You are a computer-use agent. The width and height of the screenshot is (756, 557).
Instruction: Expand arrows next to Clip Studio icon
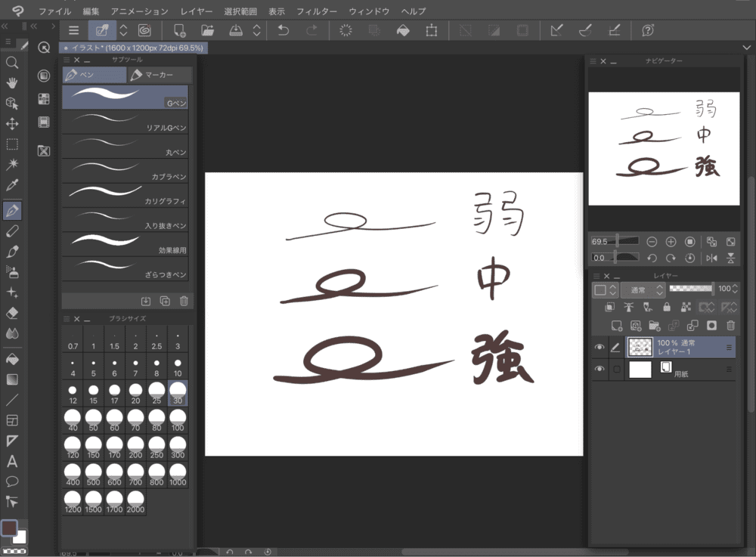click(x=123, y=30)
